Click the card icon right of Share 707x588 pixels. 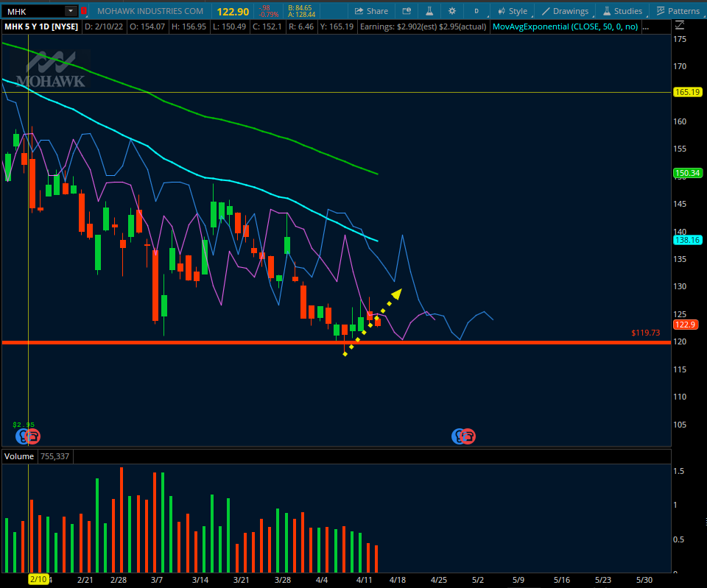[x=407, y=11]
